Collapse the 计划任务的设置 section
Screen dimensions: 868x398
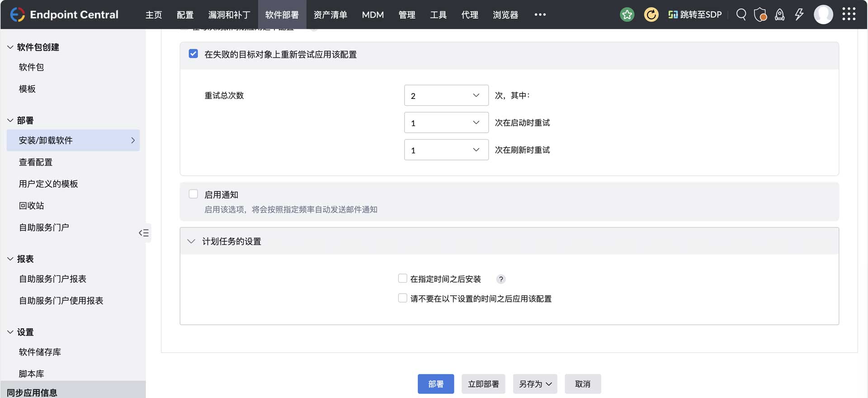(x=191, y=241)
